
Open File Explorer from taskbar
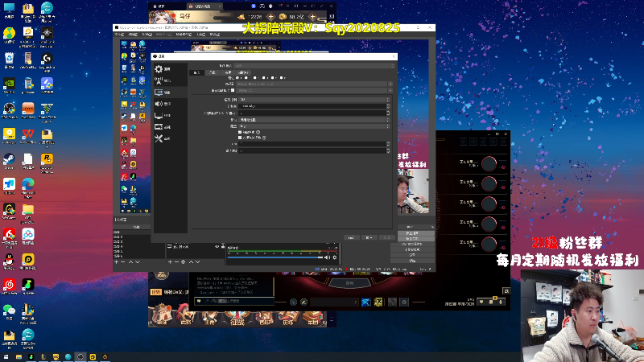click(19, 357)
